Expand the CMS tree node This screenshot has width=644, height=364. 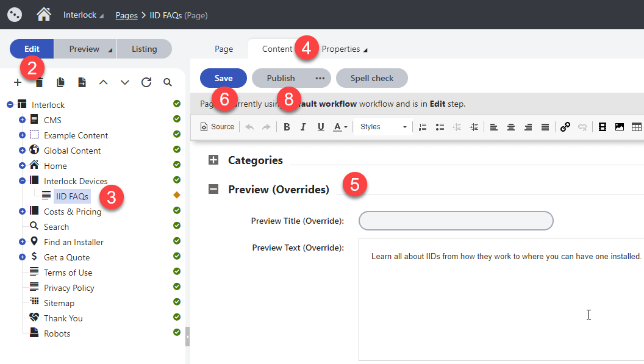(22, 120)
